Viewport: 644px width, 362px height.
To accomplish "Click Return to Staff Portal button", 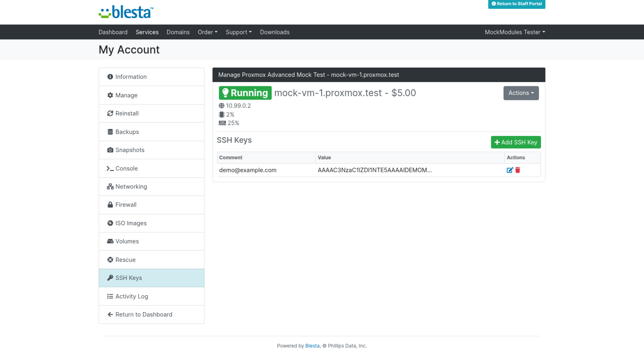I will pyautogui.click(x=517, y=4).
